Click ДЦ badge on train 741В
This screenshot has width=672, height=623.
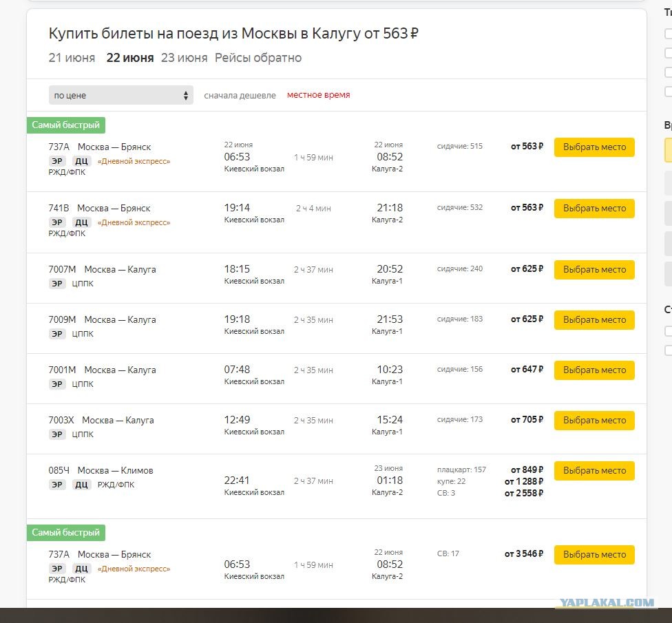point(81,222)
